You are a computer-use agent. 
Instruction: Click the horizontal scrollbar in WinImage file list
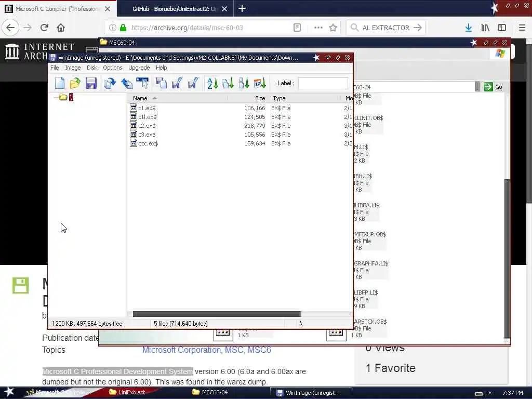217,314
